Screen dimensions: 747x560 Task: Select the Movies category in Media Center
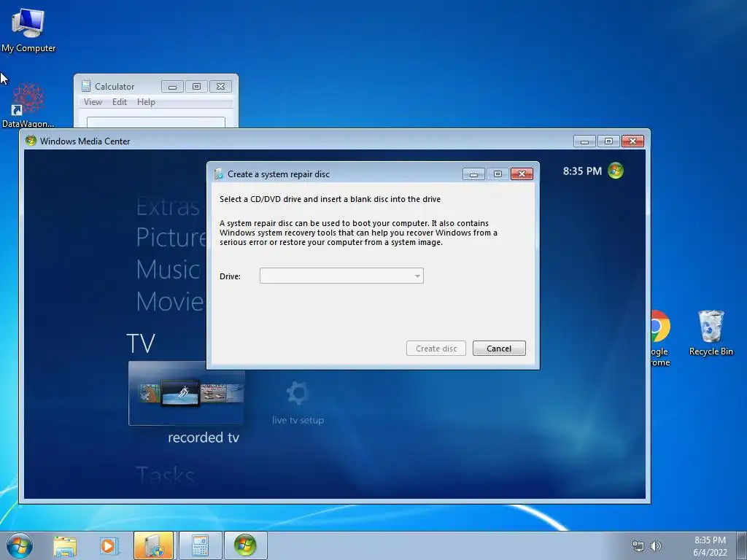tap(171, 301)
